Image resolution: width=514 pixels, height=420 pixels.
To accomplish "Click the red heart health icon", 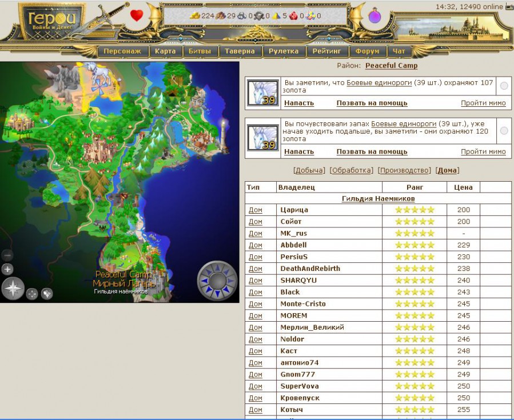I will (137, 15).
